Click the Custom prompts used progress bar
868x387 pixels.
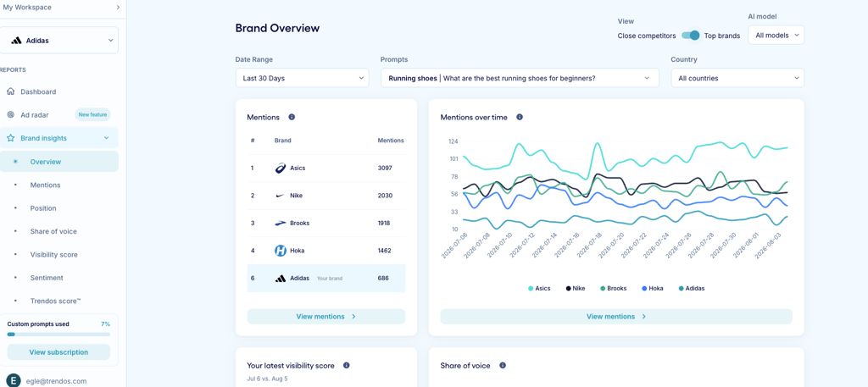tap(58, 334)
